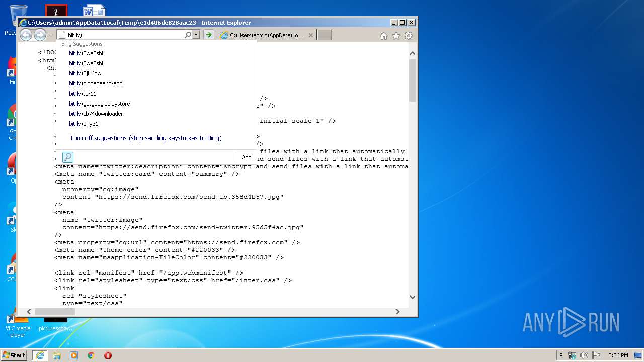Image resolution: width=644 pixels, height=362 pixels.
Task: Open the Windows Start menu
Action: (x=14, y=355)
